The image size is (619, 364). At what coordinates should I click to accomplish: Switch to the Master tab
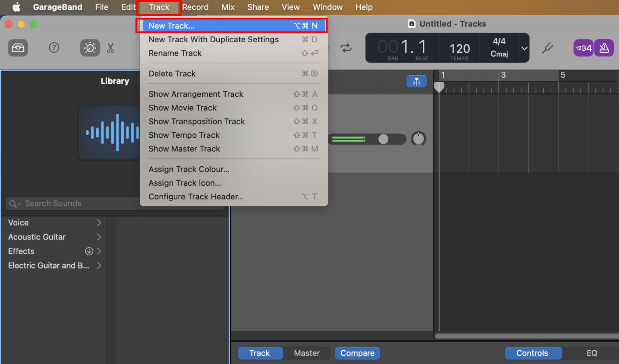[x=307, y=353]
